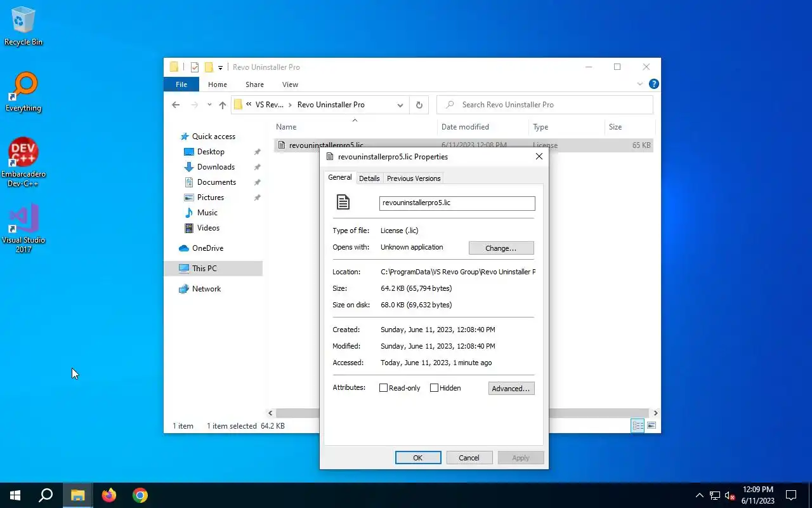Click the Revo Uninstaller Pro breadcrumb segment
This screenshot has width=812, height=508.
(x=331, y=105)
